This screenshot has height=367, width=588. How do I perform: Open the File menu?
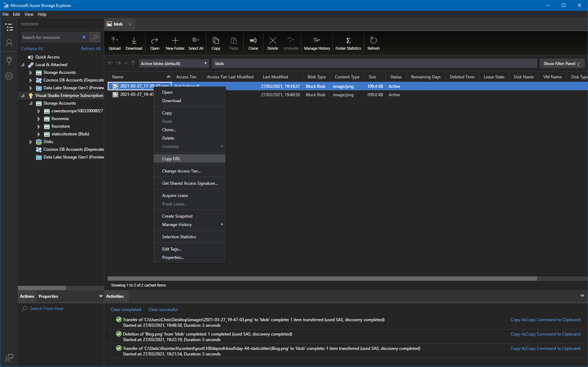6,14
